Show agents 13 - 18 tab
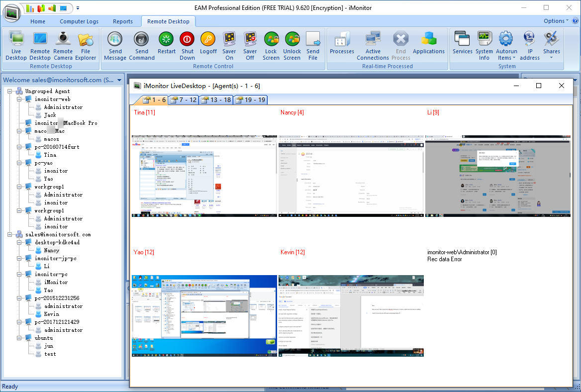The height and width of the screenshot is (392, 581). 216,99
